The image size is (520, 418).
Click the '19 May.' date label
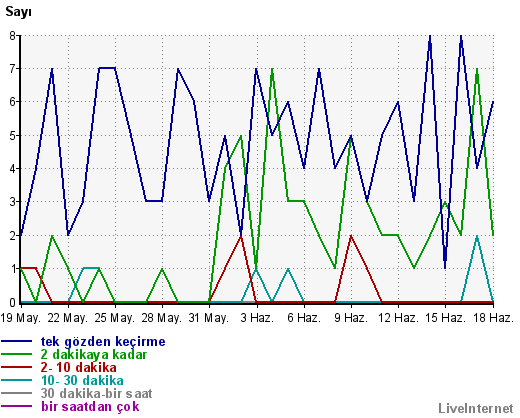coord(21,318)
